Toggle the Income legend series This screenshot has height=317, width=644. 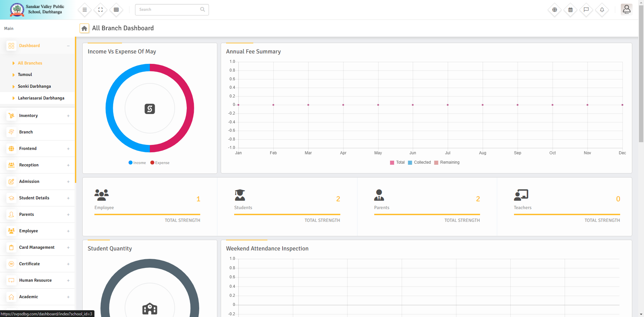[137, 163]
